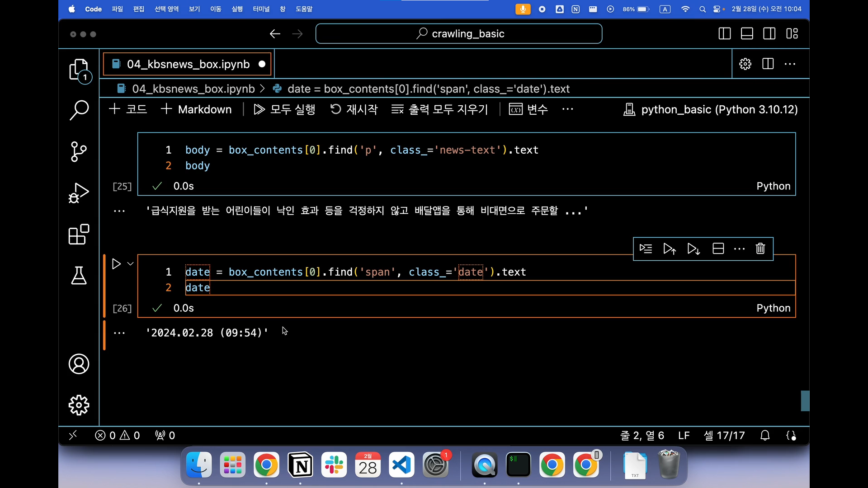Click the split cell icon in the cell toolbar

pyautogui.click(x=718, y=249)
